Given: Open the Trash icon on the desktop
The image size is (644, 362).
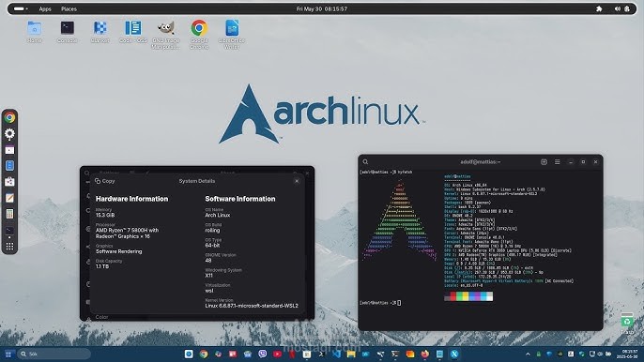Looking at the screenshot, I should pyautogui.click(x=627, y=323).
